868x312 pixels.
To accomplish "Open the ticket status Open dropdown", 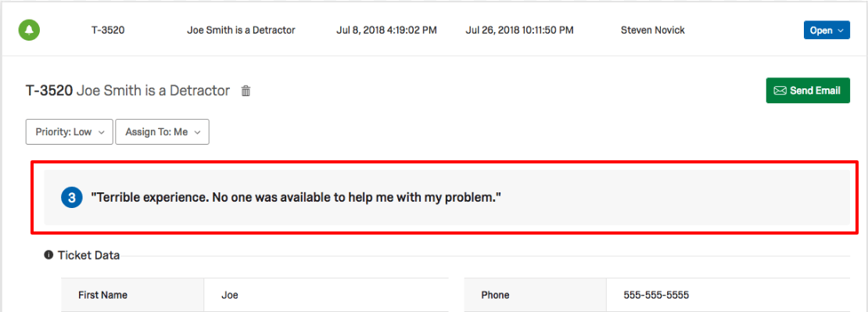I will (x=827, y=30).
